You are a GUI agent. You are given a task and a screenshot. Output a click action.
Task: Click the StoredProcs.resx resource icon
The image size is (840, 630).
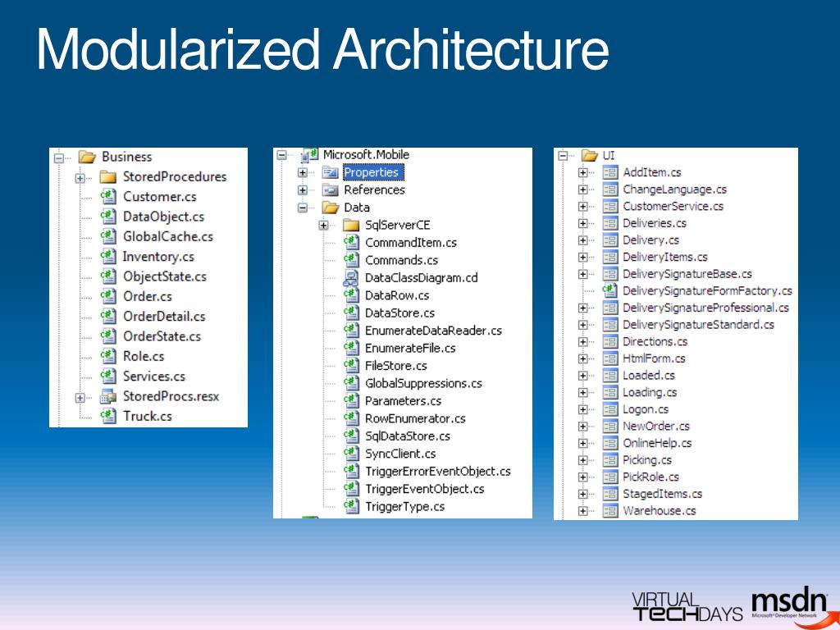[108, 396]
